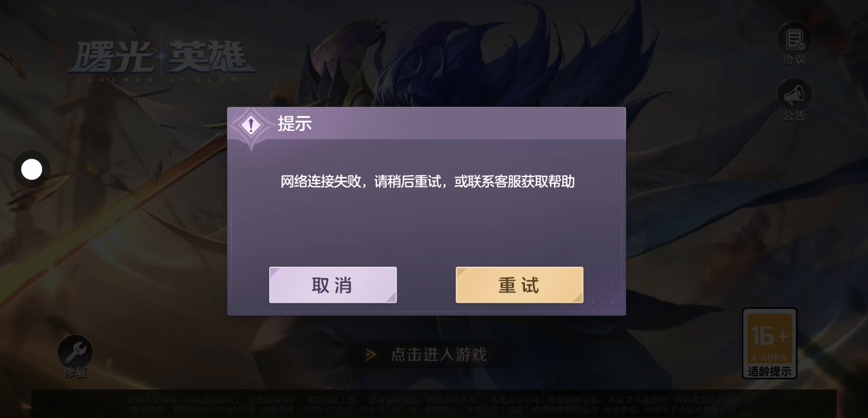Click the 提示 dialog title
Image resolution: width=868 pixels, height=418 pixels.
(x=294, y=123)
